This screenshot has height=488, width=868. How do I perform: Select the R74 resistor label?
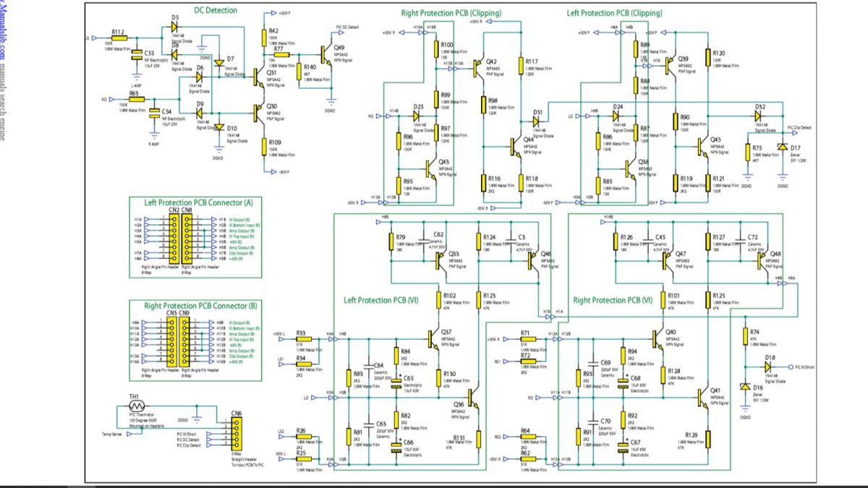pyautogui.click(x=754, y=331)
